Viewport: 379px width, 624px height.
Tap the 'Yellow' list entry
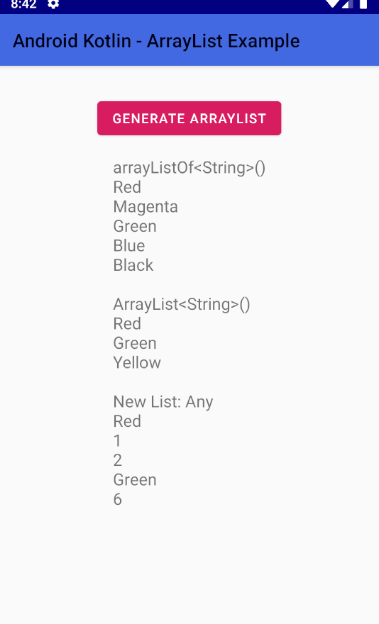(137, 363)
